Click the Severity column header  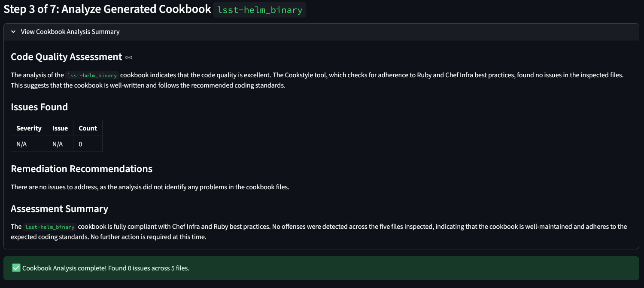[29, 128]
